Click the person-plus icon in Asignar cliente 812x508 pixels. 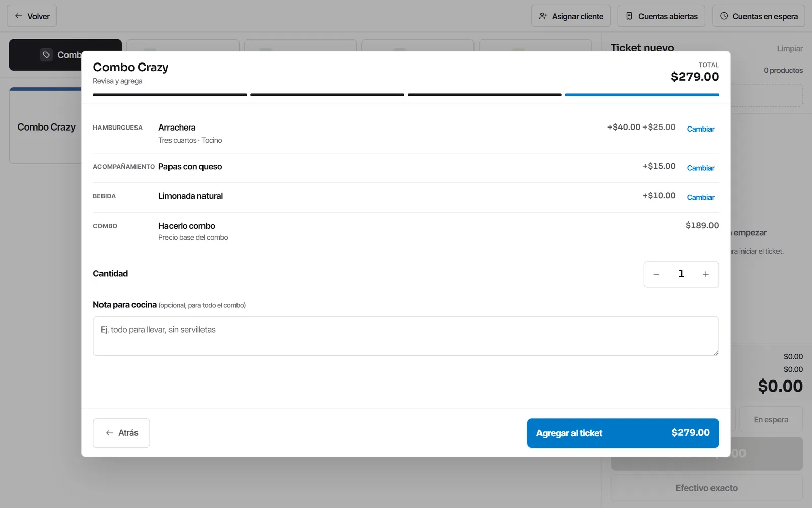click(x=543, y=16)
